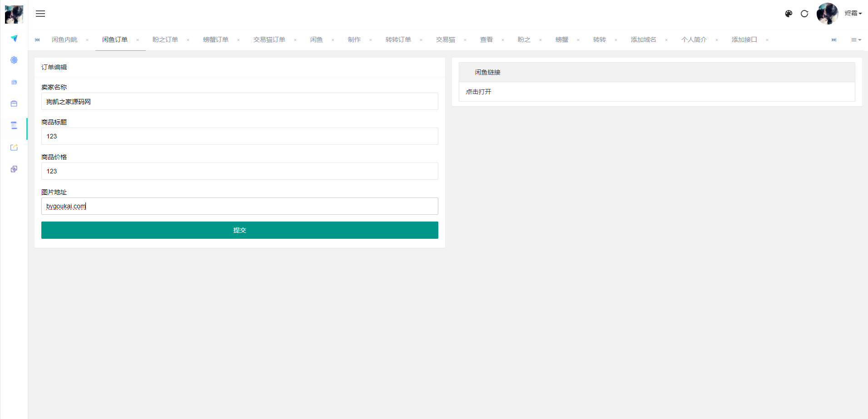Click the overlapping squares sidebar icon
868x419 pixels.
(x=14, y=169)
